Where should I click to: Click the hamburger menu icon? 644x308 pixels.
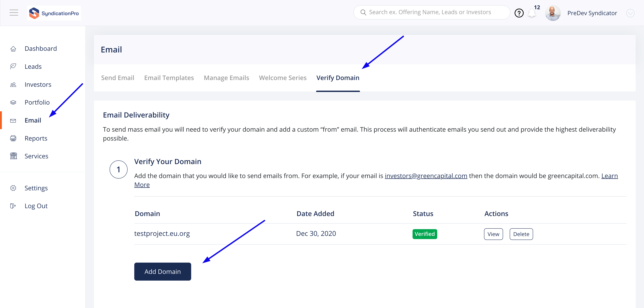[x=14, y=12]
